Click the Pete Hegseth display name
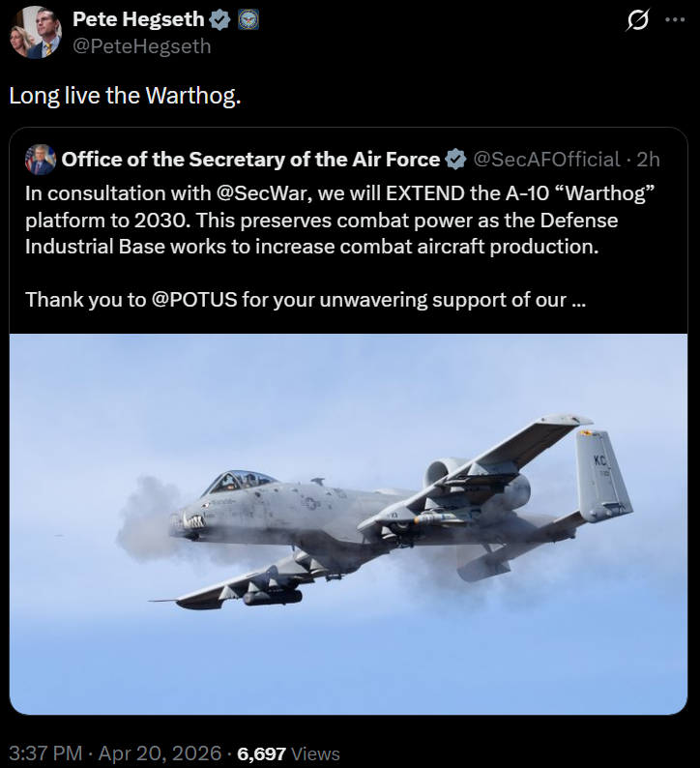 pyautogui.click(x=138, y=20)
